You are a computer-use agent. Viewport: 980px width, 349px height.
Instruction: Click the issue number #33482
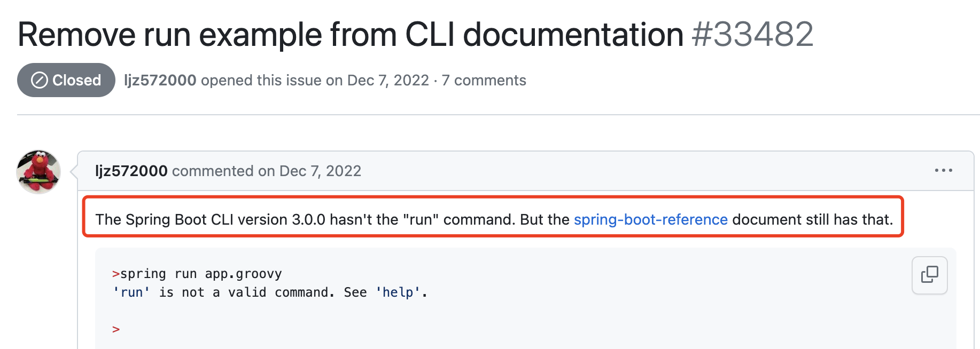[x=752, y=34]
